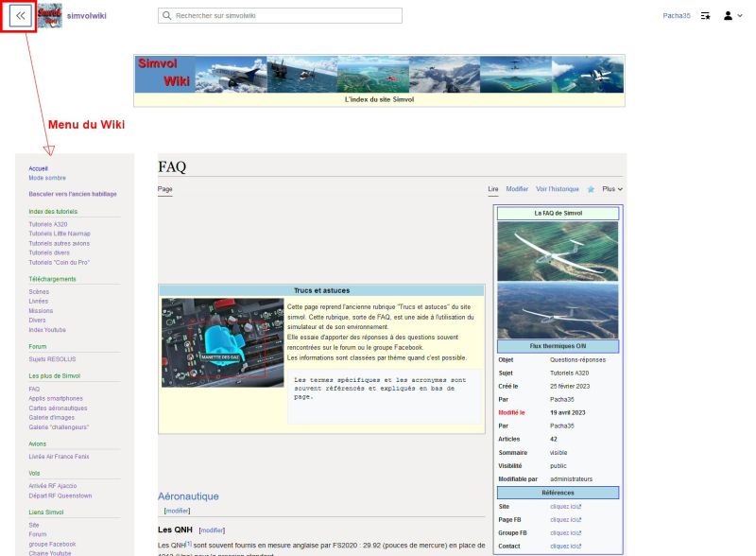
Task: Go to Accueil in sidebar
Action: [x=38, y=168]
